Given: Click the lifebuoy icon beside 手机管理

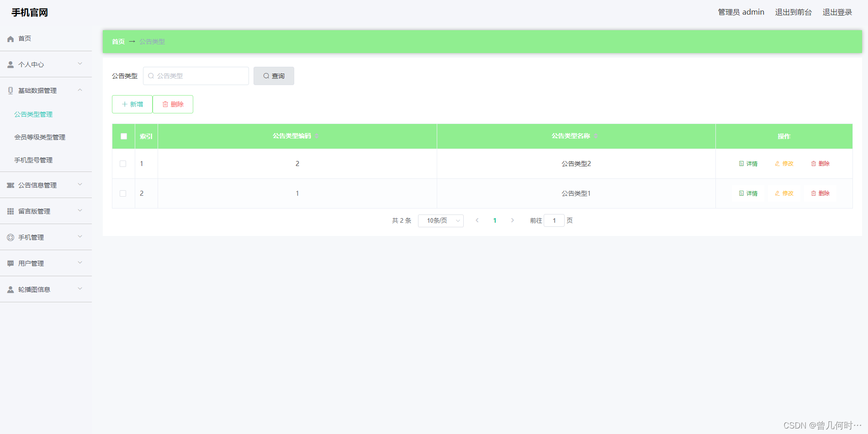Looking at the screenshot, I should point(11,237).
